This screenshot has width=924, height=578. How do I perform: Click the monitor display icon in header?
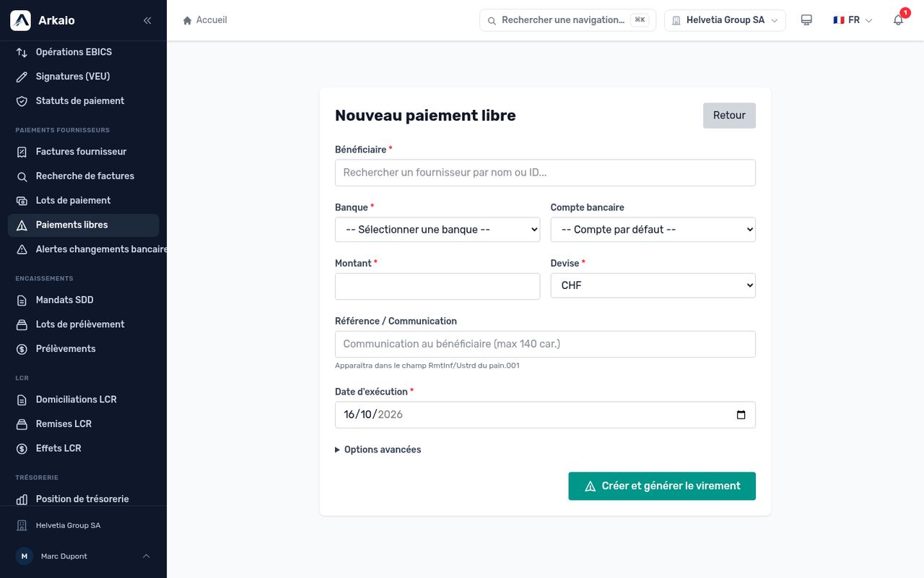click(x=806, y=20)
